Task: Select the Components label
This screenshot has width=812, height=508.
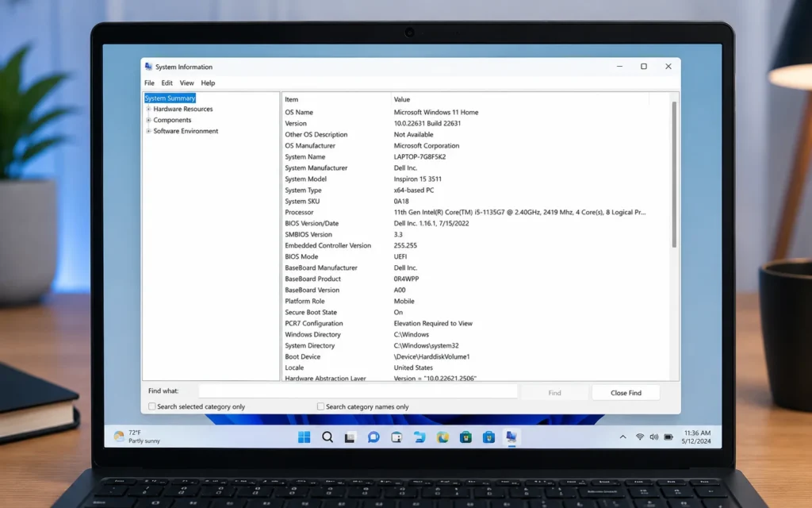Action: (x=172, y=120)
